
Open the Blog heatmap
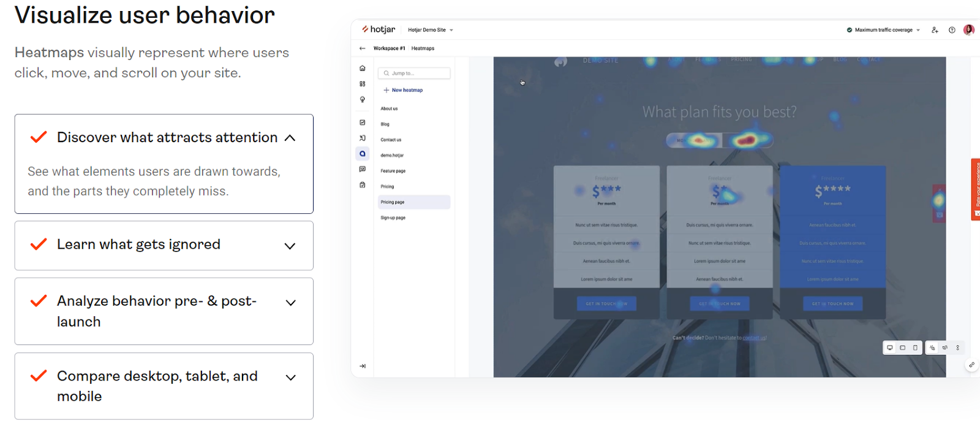(385, 124)
